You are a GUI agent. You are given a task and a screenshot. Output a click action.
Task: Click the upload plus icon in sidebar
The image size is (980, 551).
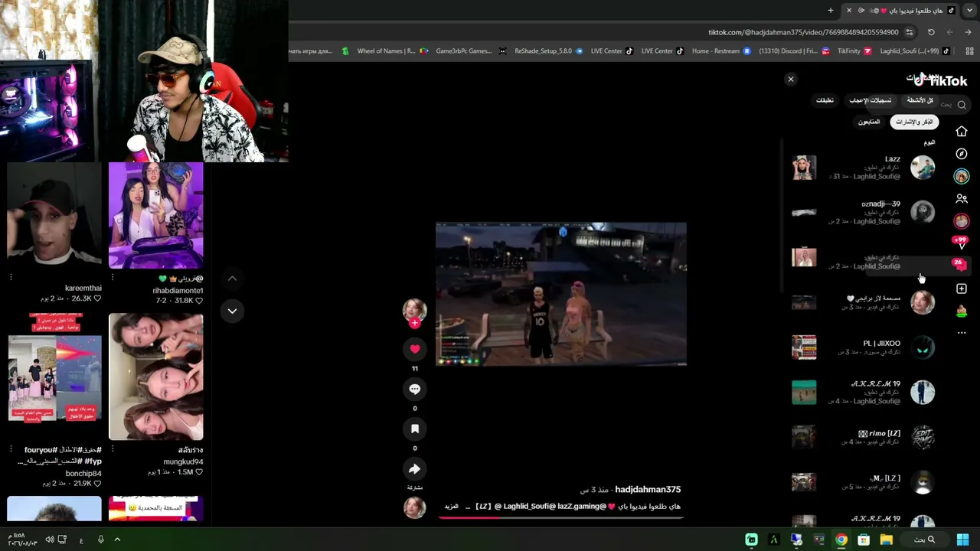point(962,289)
